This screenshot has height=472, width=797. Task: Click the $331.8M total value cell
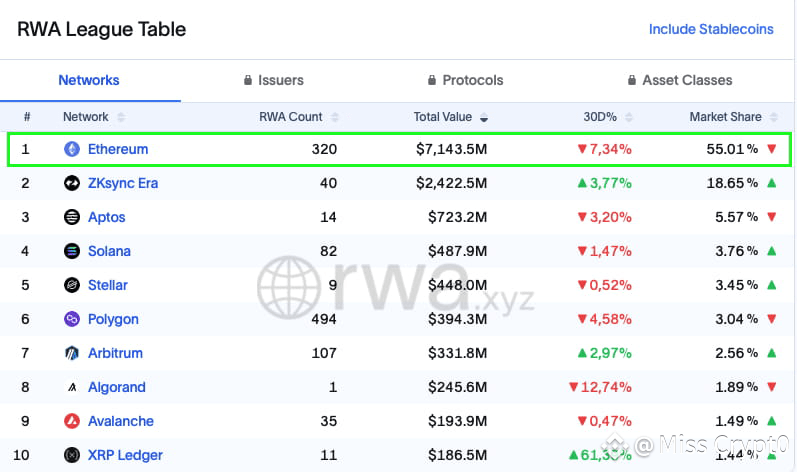click(x=457, y=353)
